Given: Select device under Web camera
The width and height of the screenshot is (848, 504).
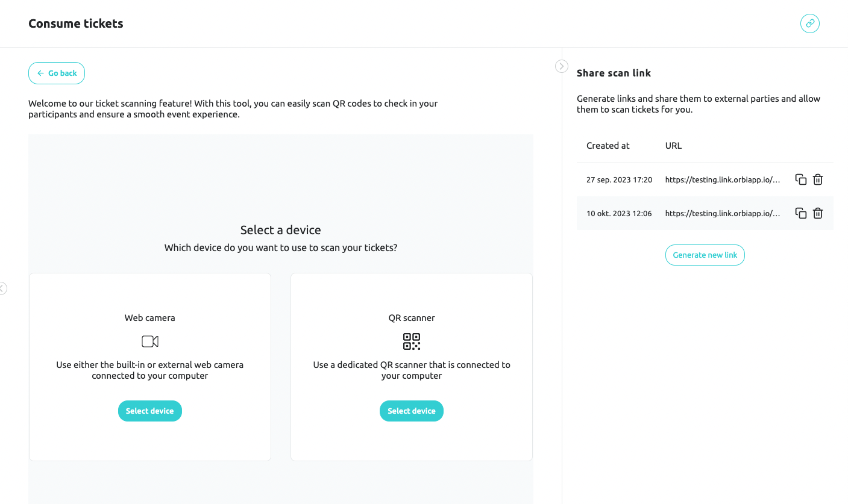Looking at the screenshot, I should tap(150, 411).
